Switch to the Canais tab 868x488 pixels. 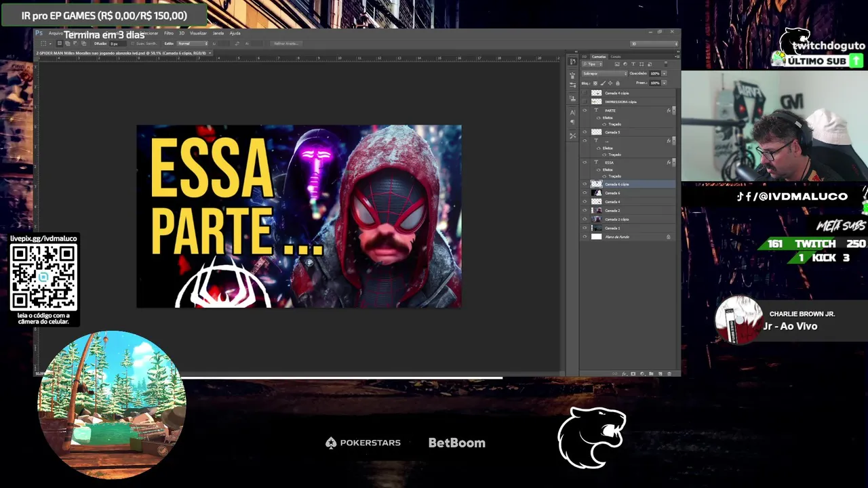pyautogui.click(x=616, y=57)
